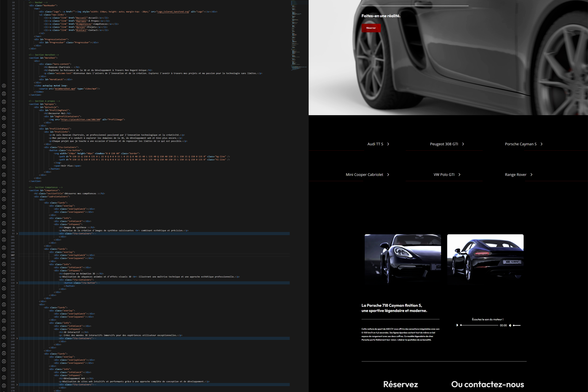Screen dimensions: 588x392
Task: Click the chevron next to Audi TT S
Action: pyautogui.click(x=388, y=144)
